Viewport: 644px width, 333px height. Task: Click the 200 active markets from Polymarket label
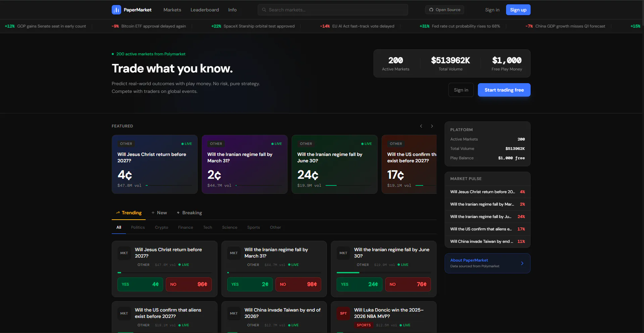pos(149,54)
